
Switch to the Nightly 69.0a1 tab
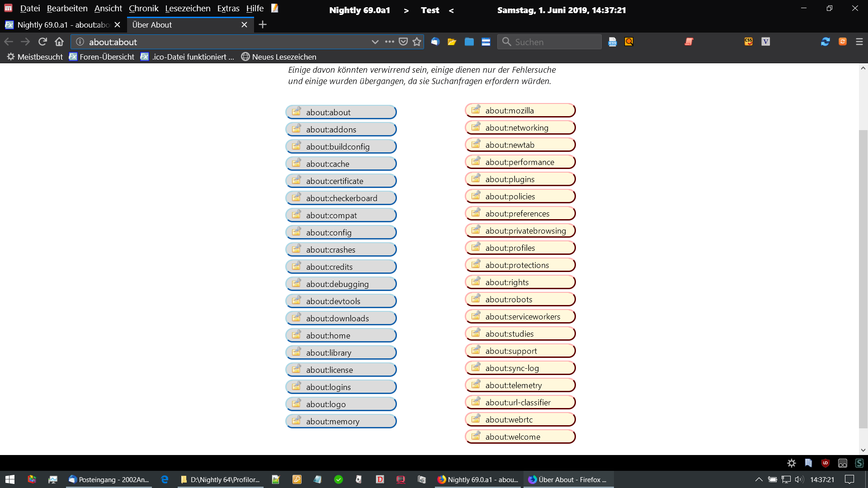(63, 25)
